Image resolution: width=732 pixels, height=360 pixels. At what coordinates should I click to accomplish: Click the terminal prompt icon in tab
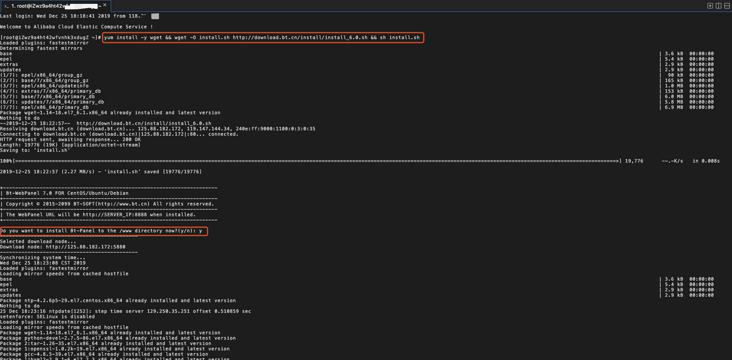(6, 6)
